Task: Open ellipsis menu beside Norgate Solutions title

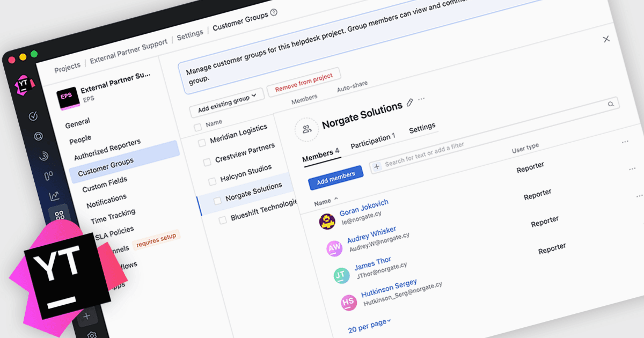Action: [421, 99]
